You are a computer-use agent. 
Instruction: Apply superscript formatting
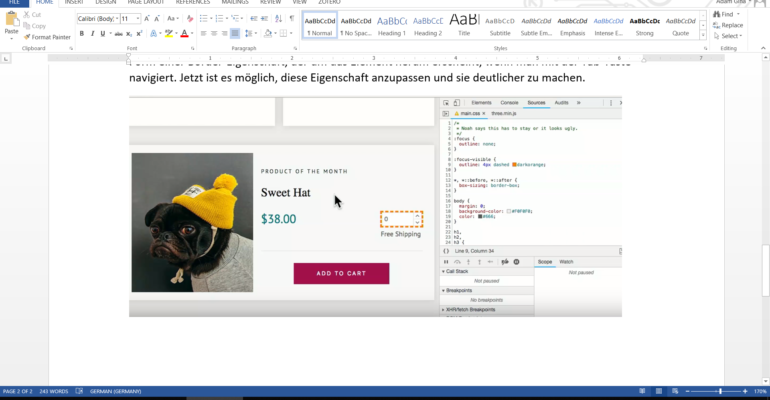coord(139,33)
